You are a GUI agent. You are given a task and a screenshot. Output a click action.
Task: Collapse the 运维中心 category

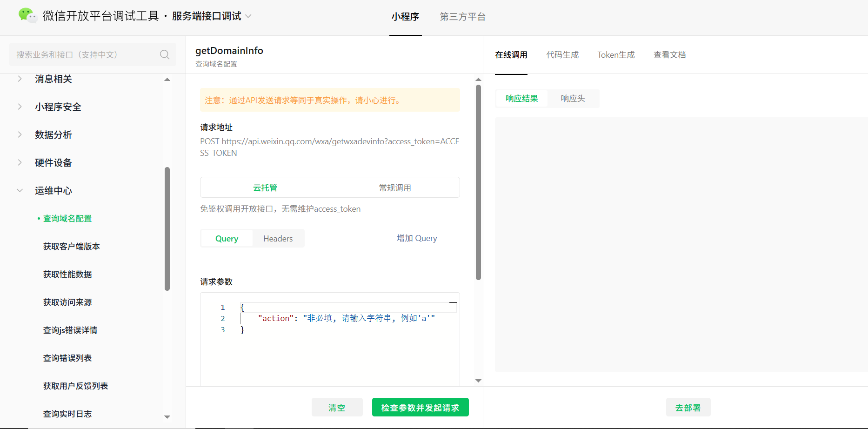20,191
